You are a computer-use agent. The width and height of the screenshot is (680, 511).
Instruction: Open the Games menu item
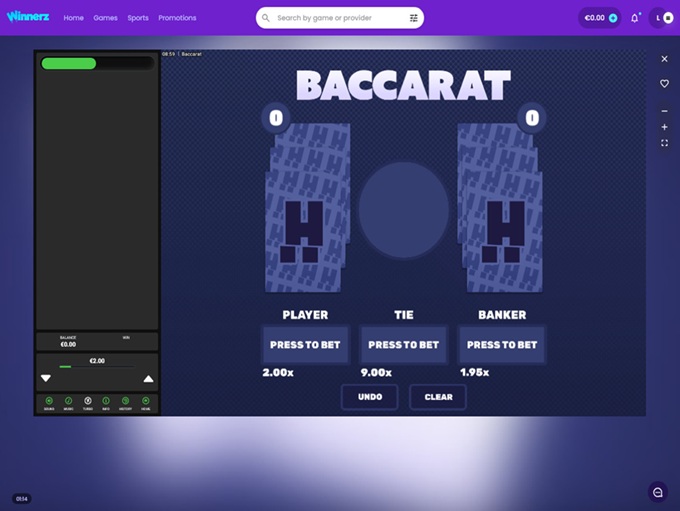(105, 18)
